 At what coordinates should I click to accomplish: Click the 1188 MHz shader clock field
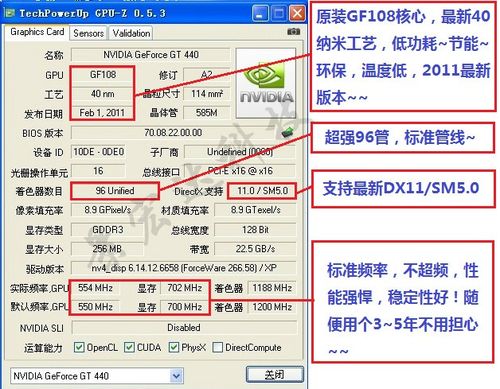click(x=272, y=288)
